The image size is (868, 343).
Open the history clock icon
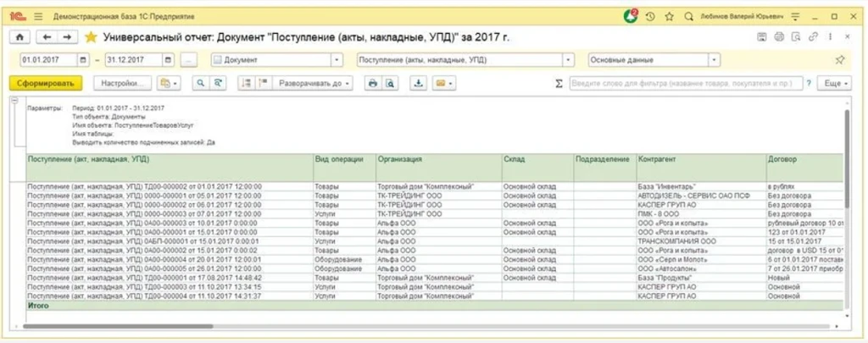point(650,15)
